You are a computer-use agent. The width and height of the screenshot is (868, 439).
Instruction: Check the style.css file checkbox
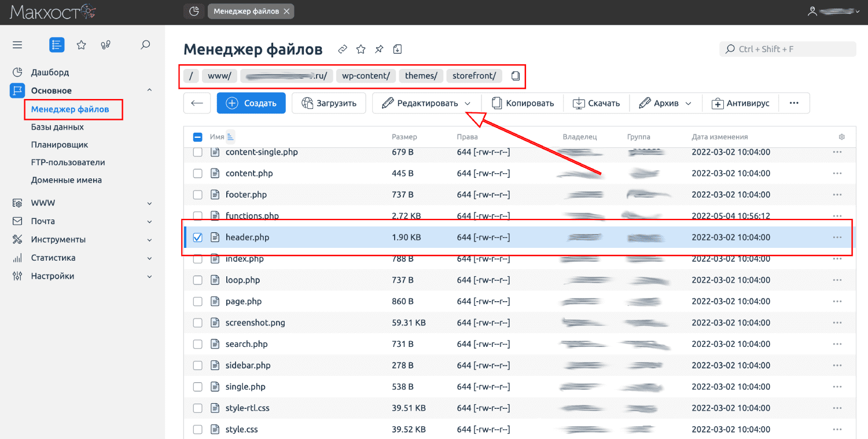(x=198, y=430)
